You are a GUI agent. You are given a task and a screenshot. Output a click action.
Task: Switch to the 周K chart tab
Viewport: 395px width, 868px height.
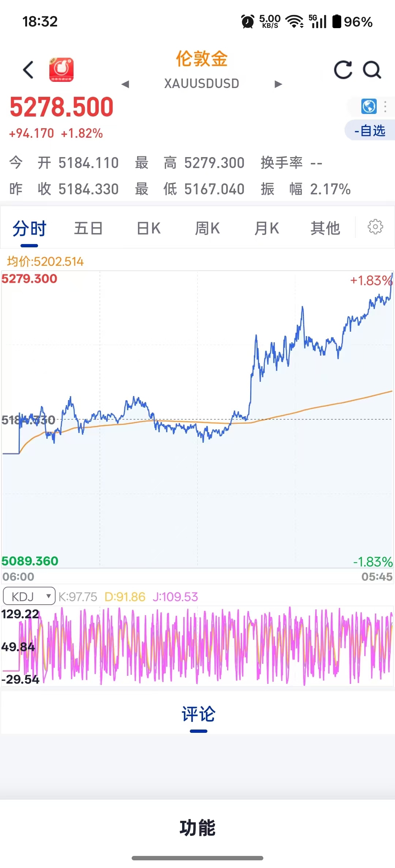click(207, 228)
